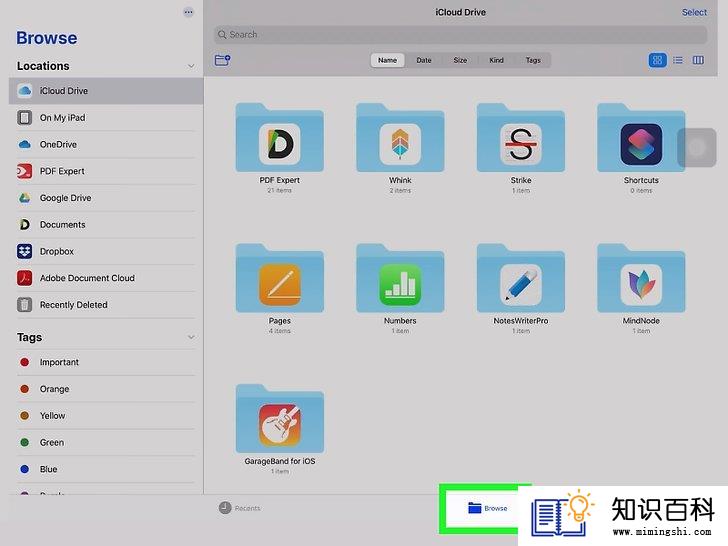Tap the Select button

pos(694,13)
